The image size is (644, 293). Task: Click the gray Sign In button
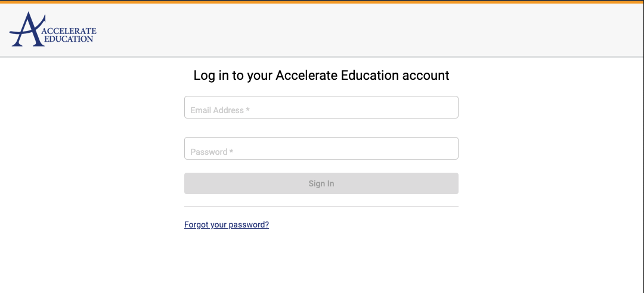click(x=321, y=183)
